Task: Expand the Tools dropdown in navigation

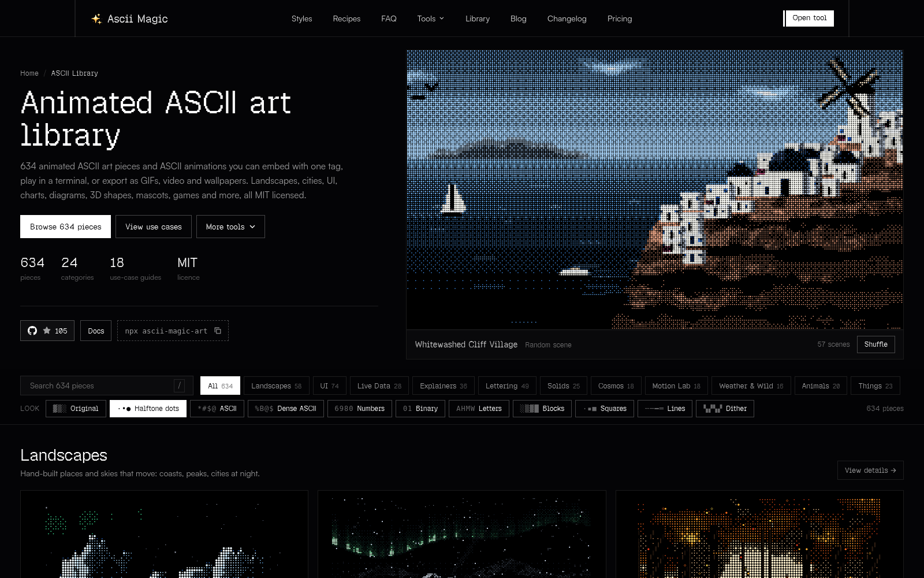Action: [x=431, y=18]
